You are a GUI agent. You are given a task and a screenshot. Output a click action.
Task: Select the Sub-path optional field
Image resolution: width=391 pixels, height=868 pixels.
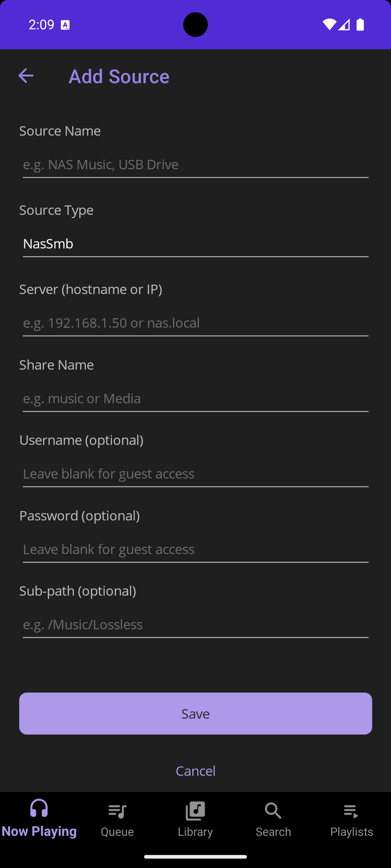195,625
